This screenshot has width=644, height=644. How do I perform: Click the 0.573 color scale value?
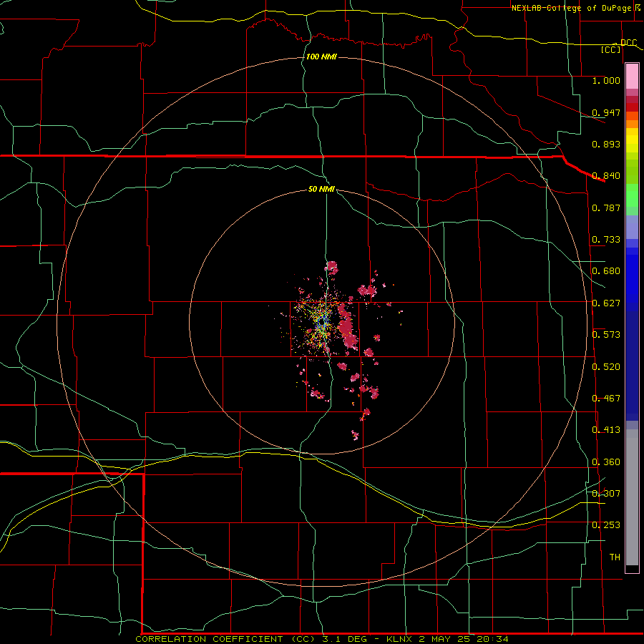(606, 335)
